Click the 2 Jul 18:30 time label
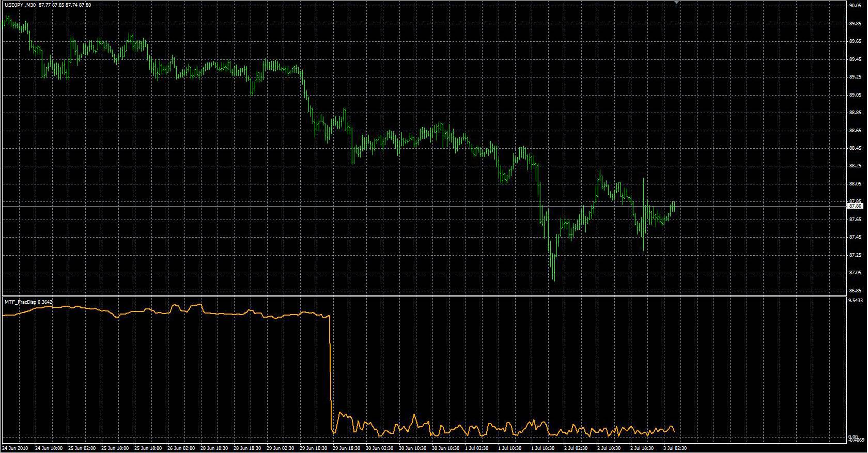Screen dimensions: 868x453 point(643,448)
